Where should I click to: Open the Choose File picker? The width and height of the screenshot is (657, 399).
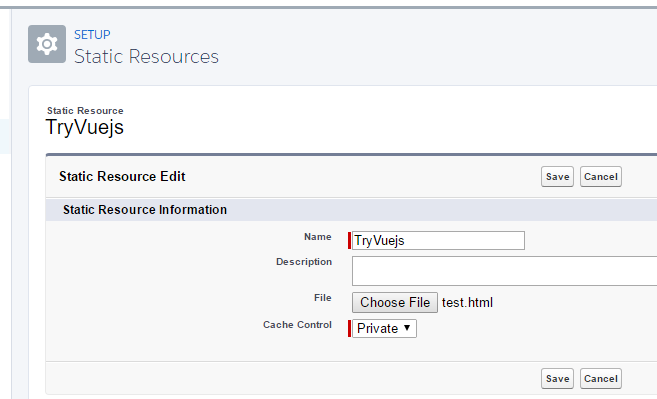[x=395, y=303]
